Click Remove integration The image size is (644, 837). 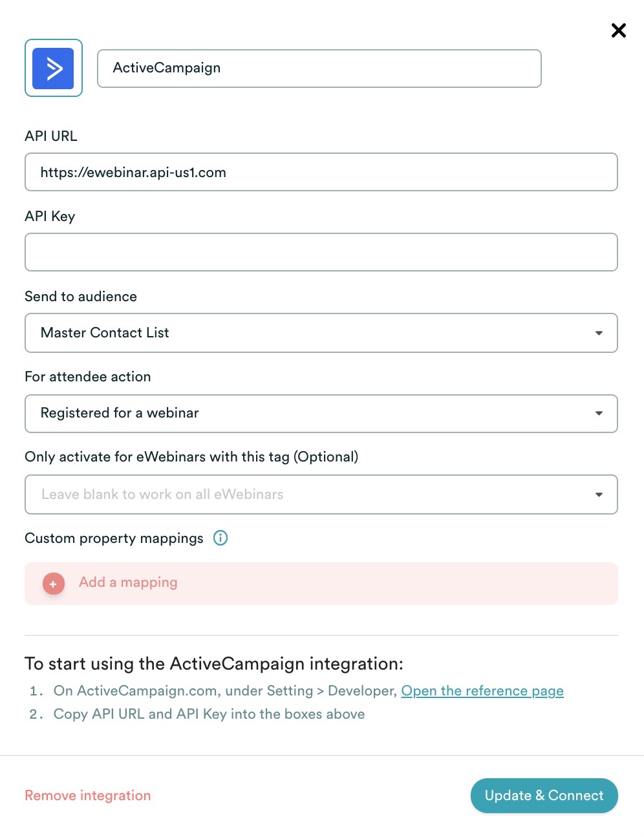pyautogui.click(x=88, y=796)
